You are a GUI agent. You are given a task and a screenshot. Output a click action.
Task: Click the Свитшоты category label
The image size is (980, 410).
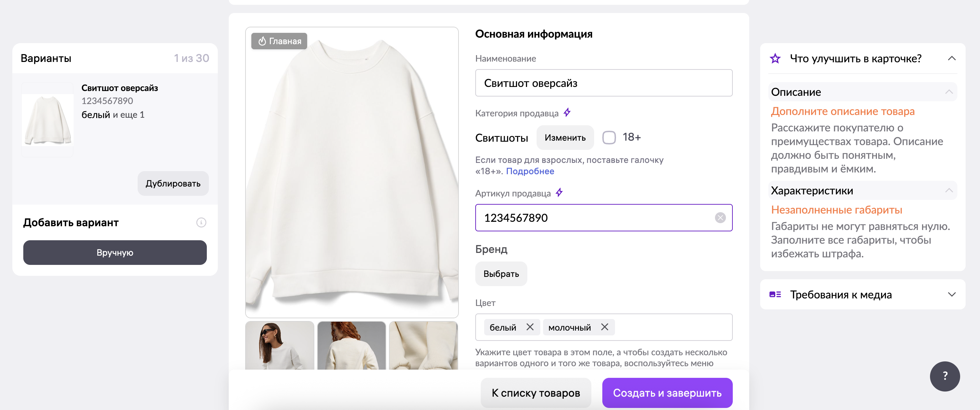pyautogui.click(x=501, y=138)
